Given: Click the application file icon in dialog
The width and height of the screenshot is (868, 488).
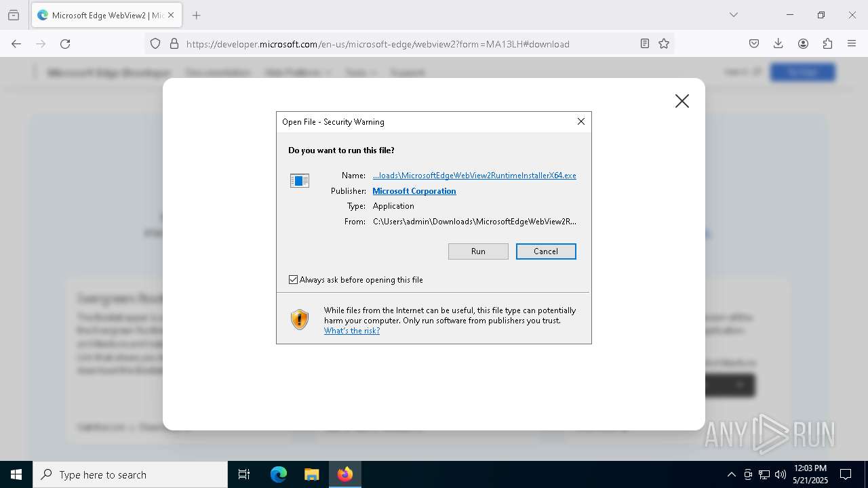Looking at the screenshot, I should point(300,180).
